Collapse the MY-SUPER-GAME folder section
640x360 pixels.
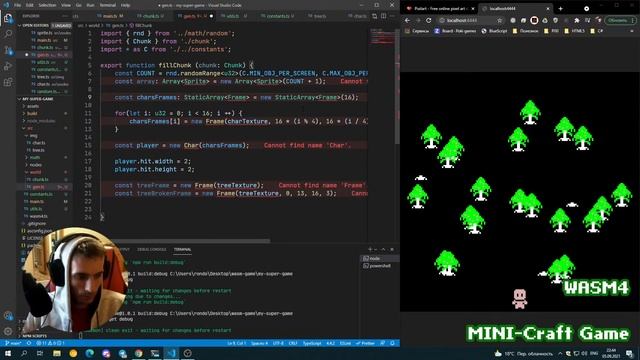[38, 99]
